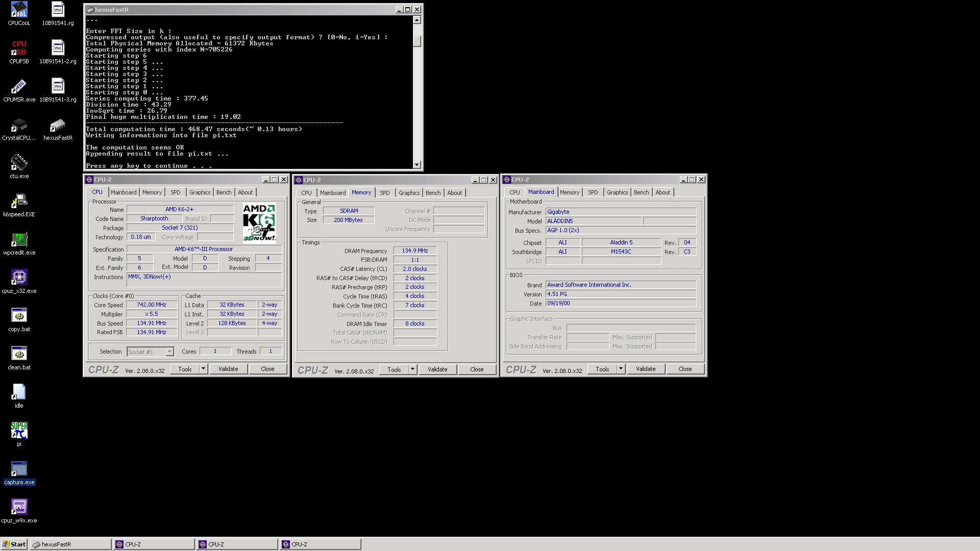980x551 pixels.
Task: Open the Windows Start menu
Action: coord(14,544)
